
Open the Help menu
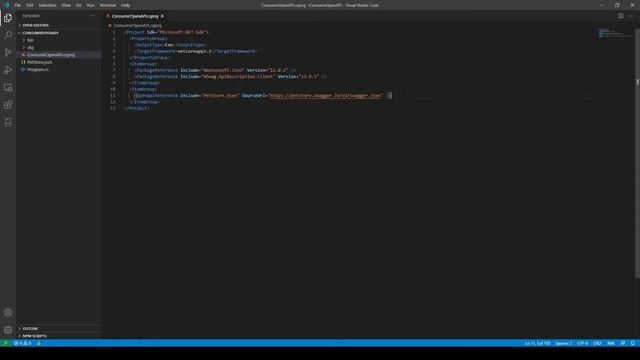coord(125,5)
